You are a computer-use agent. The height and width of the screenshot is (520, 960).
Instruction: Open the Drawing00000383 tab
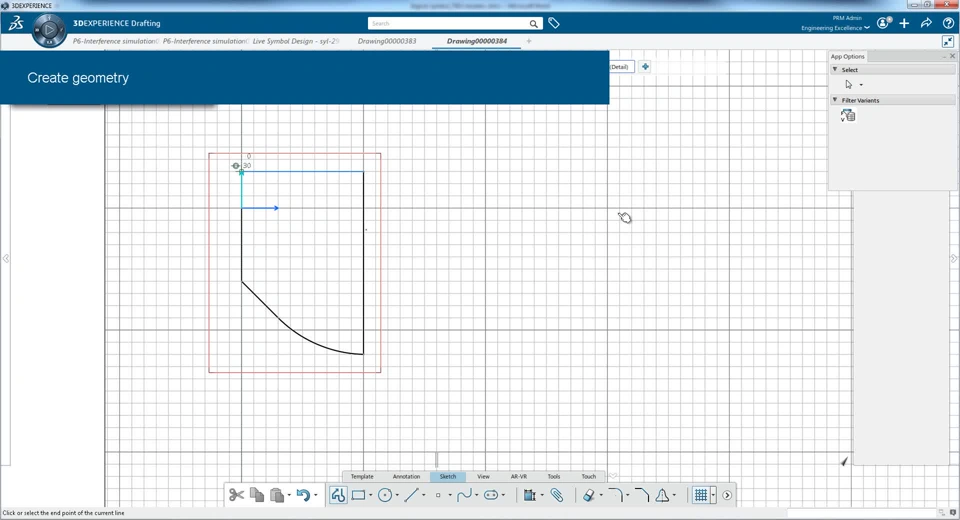tap(387, 41)
